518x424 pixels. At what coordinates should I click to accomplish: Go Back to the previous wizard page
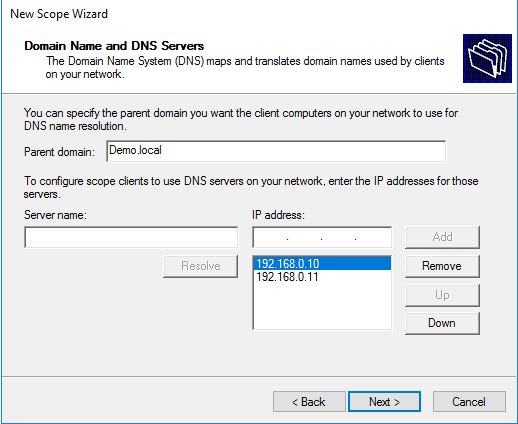click(309, 402)
